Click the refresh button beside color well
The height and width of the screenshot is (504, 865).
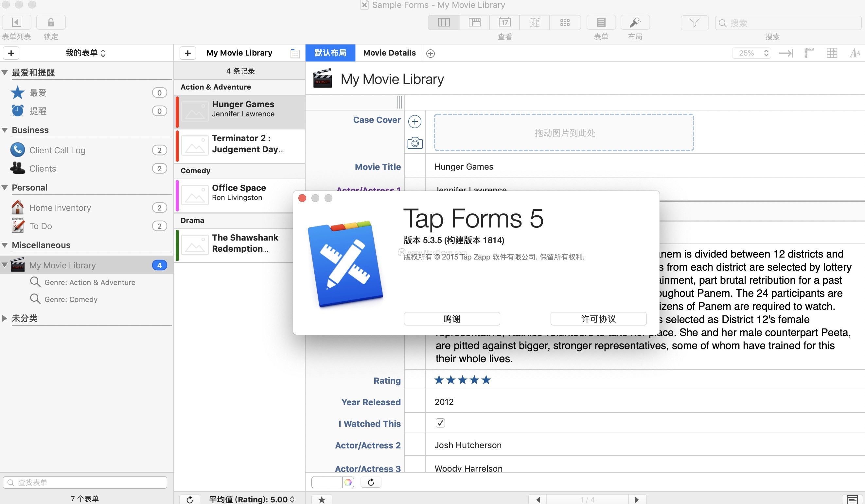pyautogui.click(x=371, y=482)
